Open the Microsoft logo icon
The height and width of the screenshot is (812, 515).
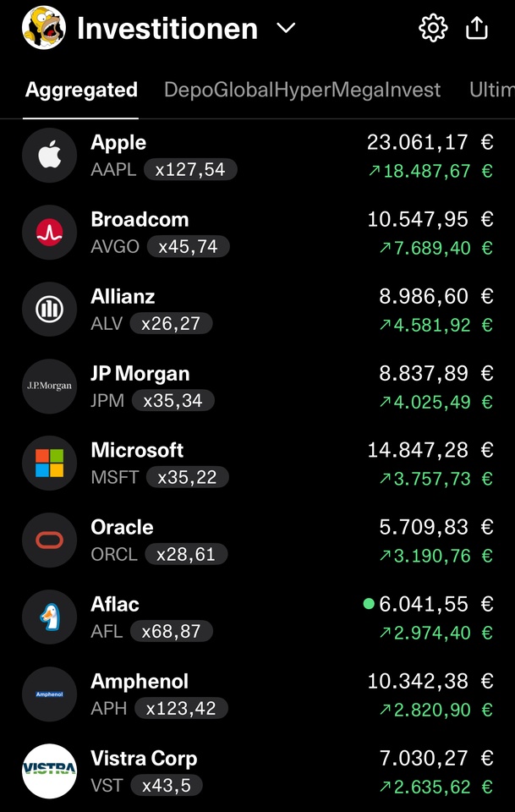pyautogui.click(x=50, y=463)
